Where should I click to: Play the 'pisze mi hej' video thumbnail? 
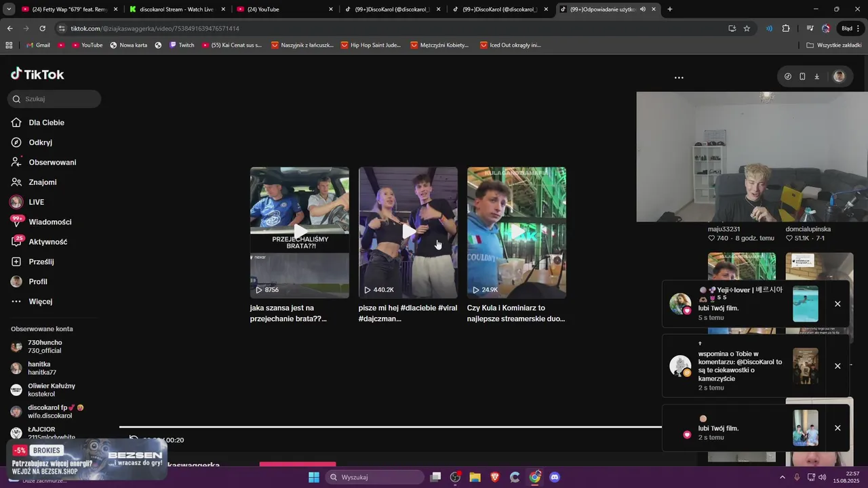pos(408,232)
